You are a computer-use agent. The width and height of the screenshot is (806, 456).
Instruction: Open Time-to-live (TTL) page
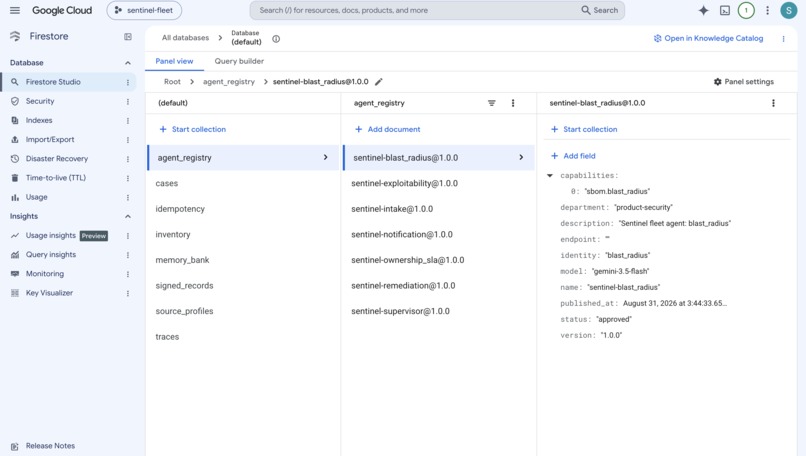56,178
